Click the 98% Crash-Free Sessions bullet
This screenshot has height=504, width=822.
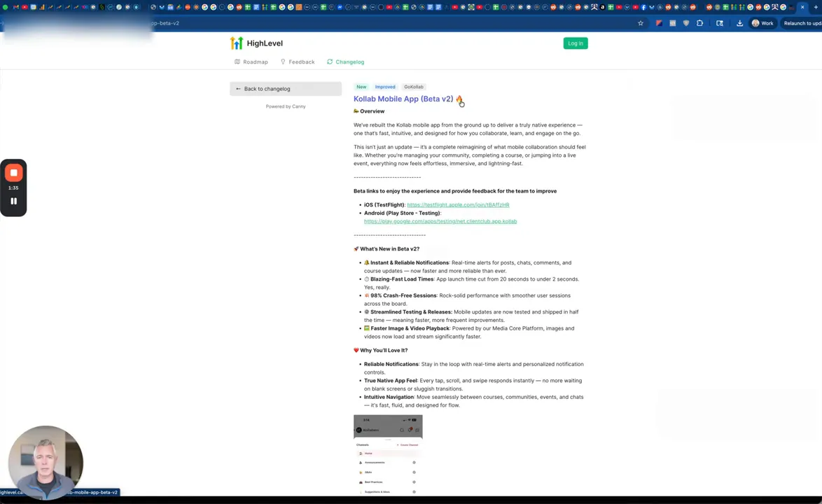(468, 299)
